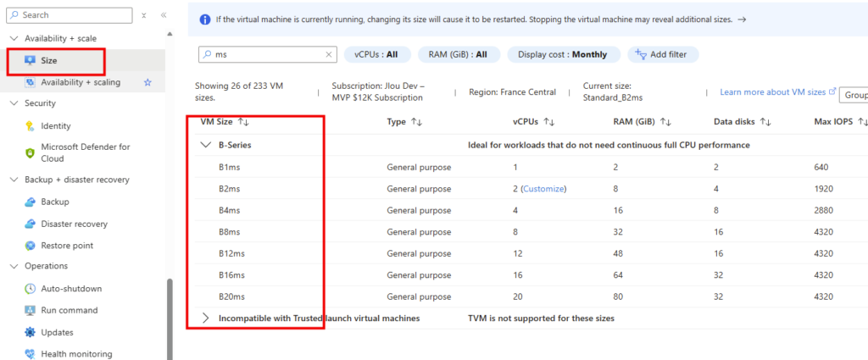This screenshot has width=868, height=360.
Task: Click the sidebar Search field
Action: tap(70, 15)
